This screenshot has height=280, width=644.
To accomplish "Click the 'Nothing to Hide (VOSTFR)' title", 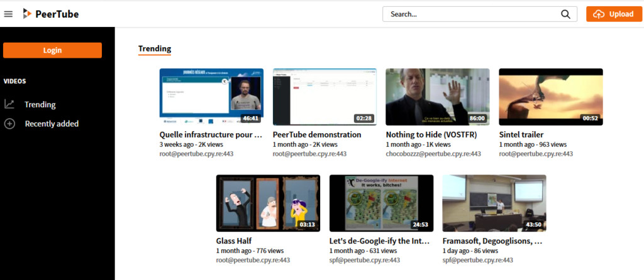I will point(431,135).
